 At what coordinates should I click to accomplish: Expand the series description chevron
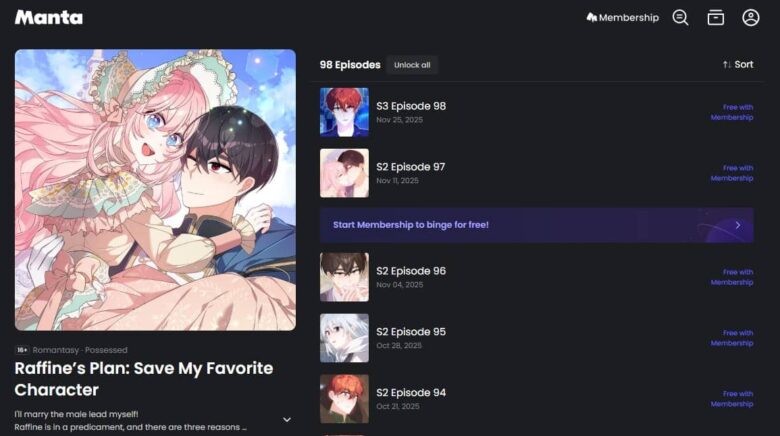[287, 420]
